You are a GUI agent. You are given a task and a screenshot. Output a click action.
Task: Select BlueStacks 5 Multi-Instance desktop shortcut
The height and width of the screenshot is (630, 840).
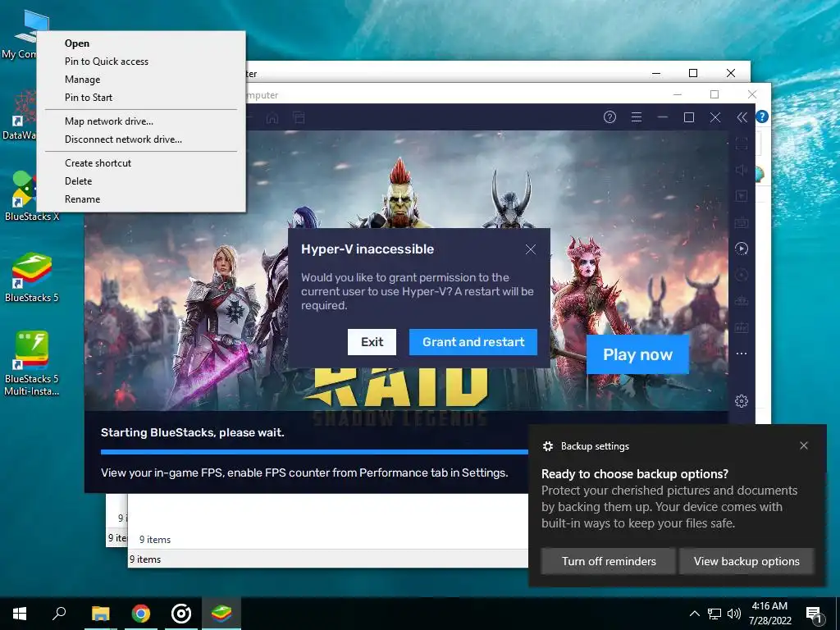(x=32, y=363)
